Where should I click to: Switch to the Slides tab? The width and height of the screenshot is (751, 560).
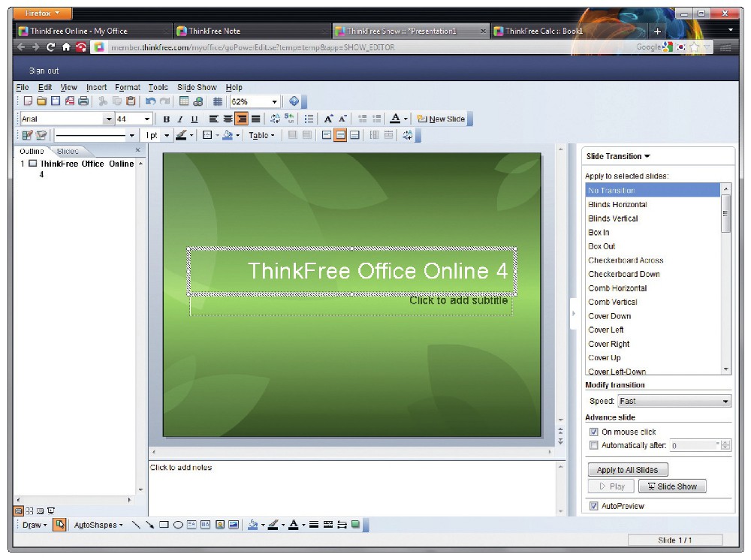(x=68, y=151)
